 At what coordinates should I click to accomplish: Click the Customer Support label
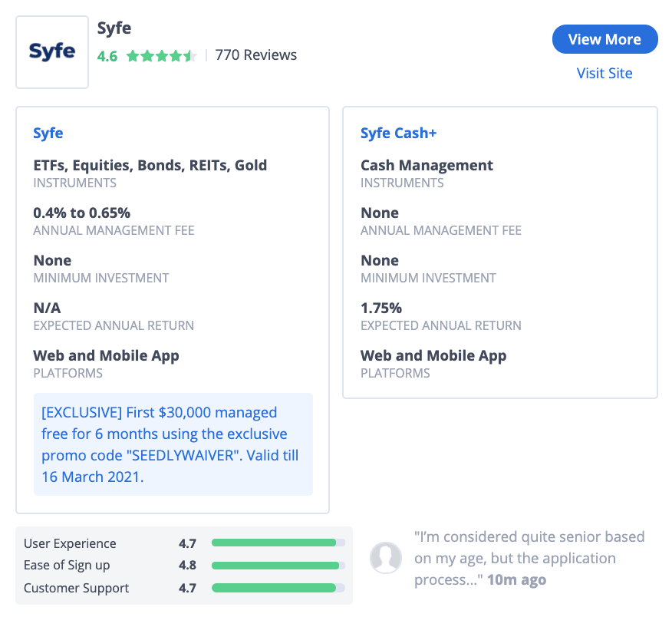(x=76, y=589)
